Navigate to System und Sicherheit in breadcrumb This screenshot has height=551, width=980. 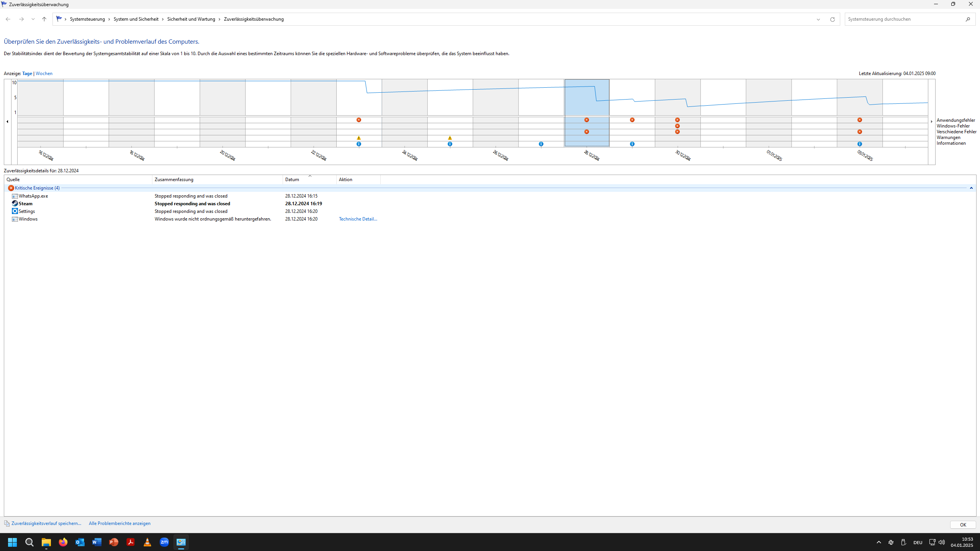click(x=136, y=19)
